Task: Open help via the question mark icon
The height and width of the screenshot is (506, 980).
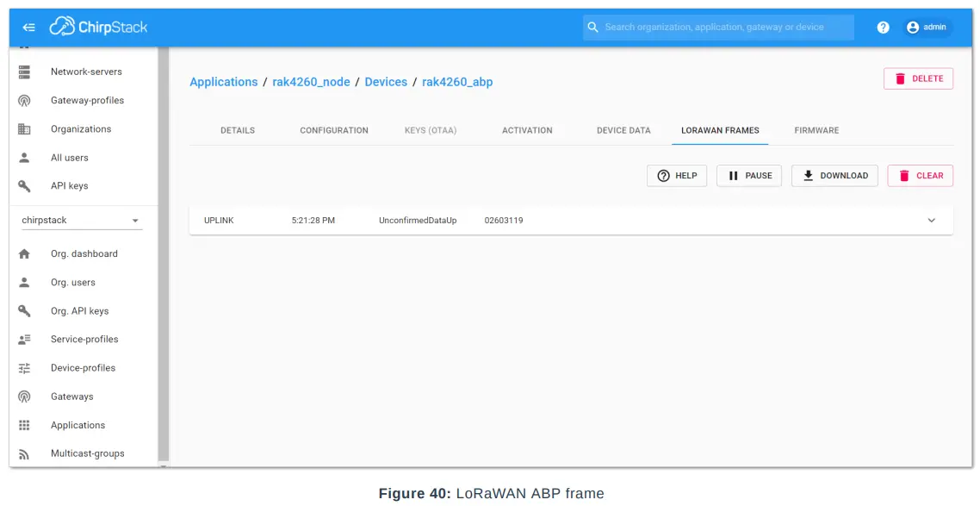Action: pos(883,27)
